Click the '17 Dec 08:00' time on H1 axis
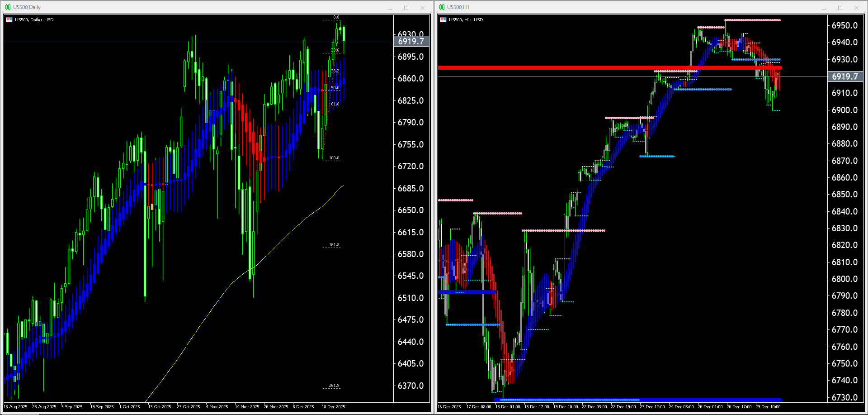The image size is (868, 415). (479, 407)
